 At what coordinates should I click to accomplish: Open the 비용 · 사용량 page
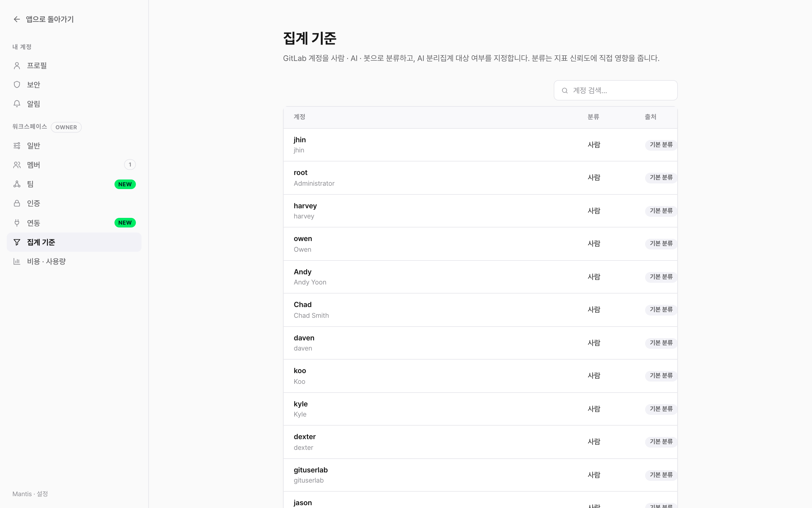(74, 261)
